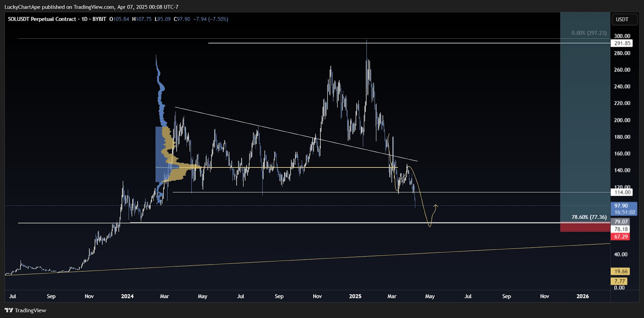Click the 78.60% (77.36) Fibonacci label
644x318 pixels.
589,217
